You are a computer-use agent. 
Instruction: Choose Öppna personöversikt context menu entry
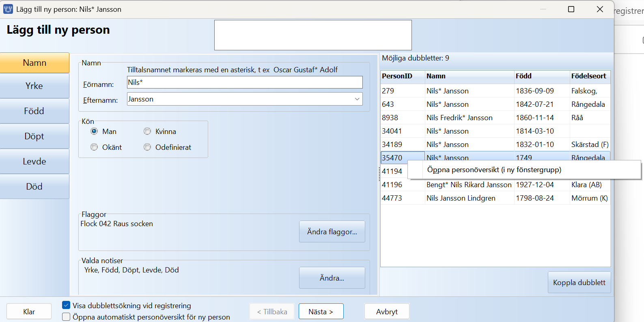(x=524, y=170)
